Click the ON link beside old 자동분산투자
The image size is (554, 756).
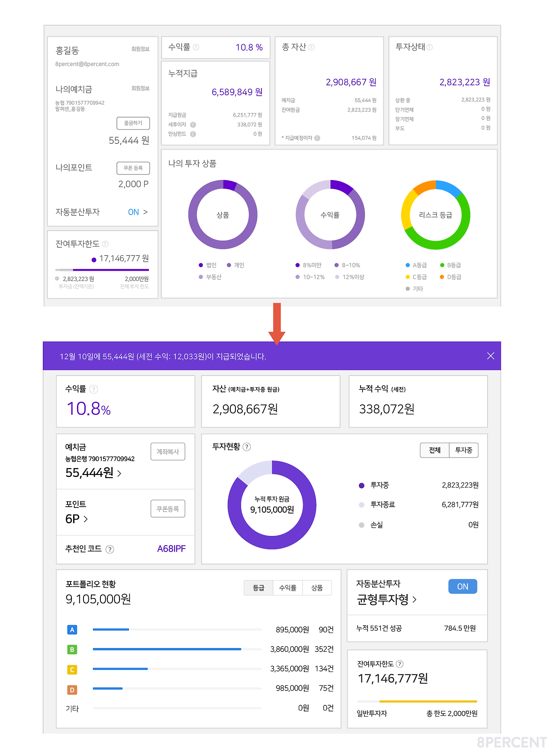click(x=133, y=212)
